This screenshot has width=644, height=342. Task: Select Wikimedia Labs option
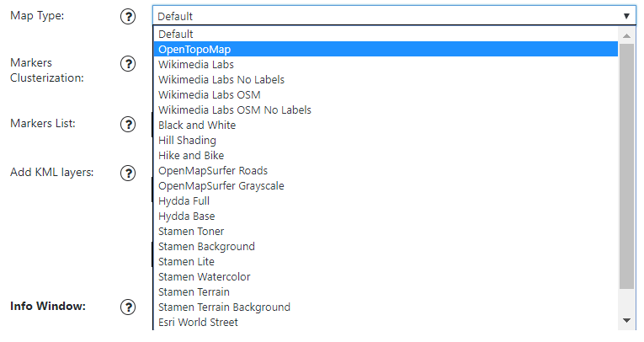(x=386, y=65)
